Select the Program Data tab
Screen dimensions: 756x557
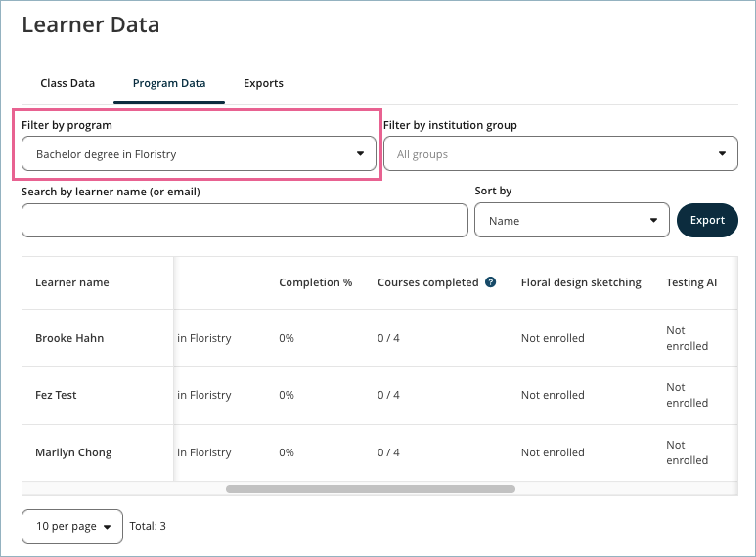pos(169,83)
